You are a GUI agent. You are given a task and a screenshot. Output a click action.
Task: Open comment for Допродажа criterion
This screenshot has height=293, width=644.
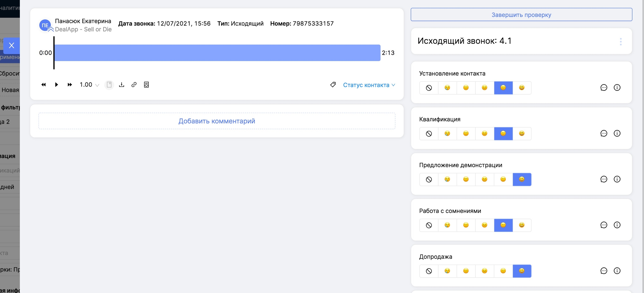click(604, 271)
